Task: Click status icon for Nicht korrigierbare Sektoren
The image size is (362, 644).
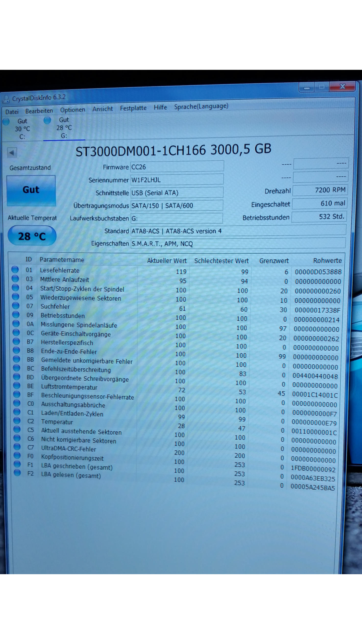Action: 17,438
